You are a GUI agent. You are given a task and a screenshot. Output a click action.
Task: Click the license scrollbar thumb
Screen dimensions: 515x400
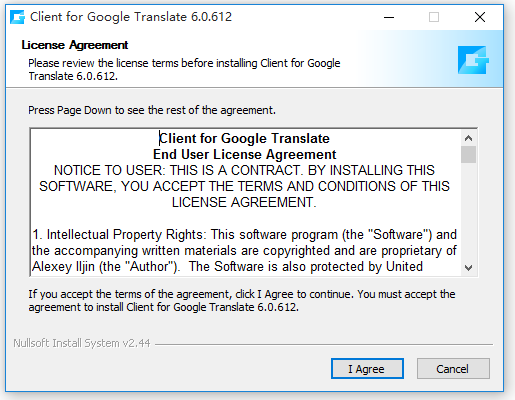[x=468, y=154]
